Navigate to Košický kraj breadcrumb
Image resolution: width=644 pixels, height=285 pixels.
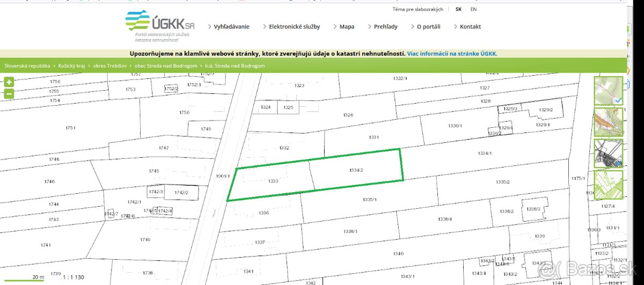[x=71, y=66]
